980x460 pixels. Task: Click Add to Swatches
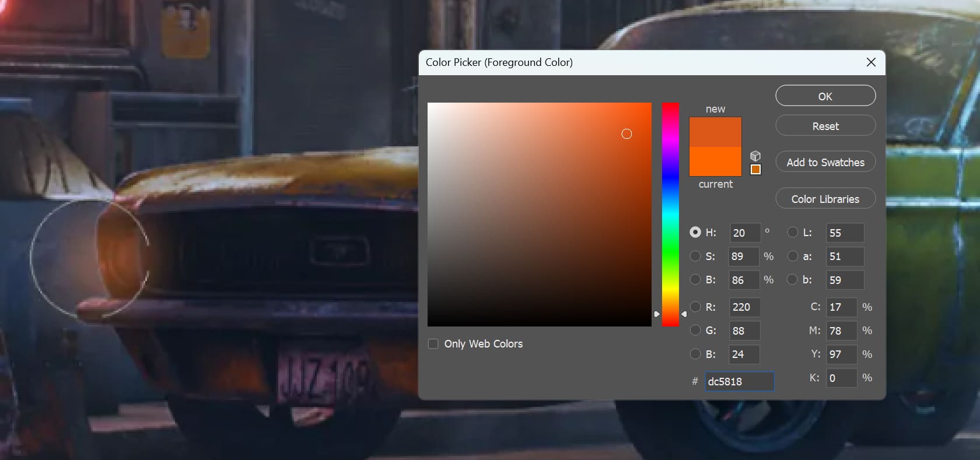point(825,162)
